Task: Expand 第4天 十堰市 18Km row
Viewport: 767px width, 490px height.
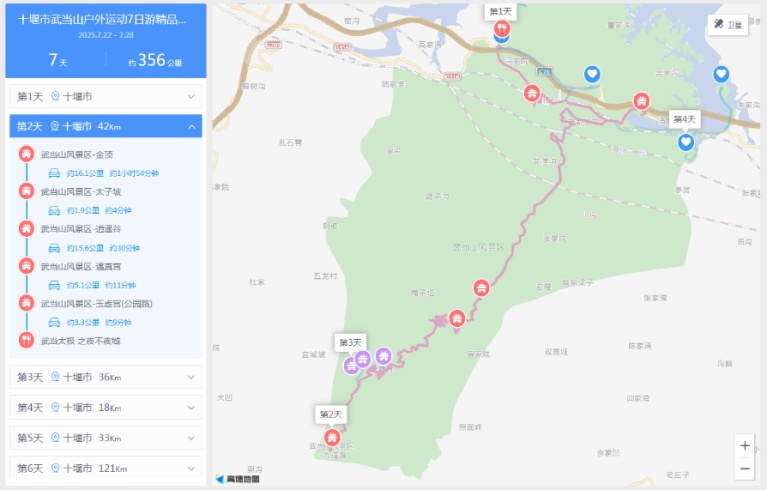Action: coord(105,407)
